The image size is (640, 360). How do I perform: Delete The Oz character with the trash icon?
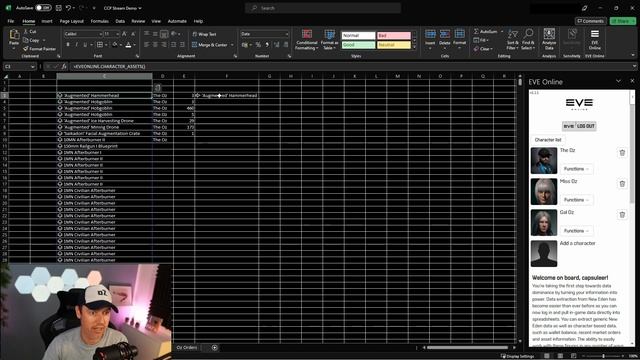pyautogui.click(x=622, y=153)
